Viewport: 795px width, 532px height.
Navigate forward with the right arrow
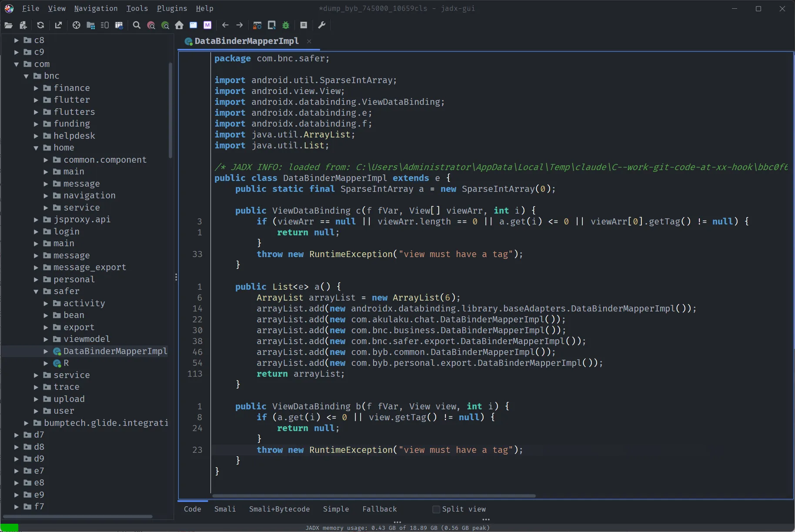tap(240, 25)
